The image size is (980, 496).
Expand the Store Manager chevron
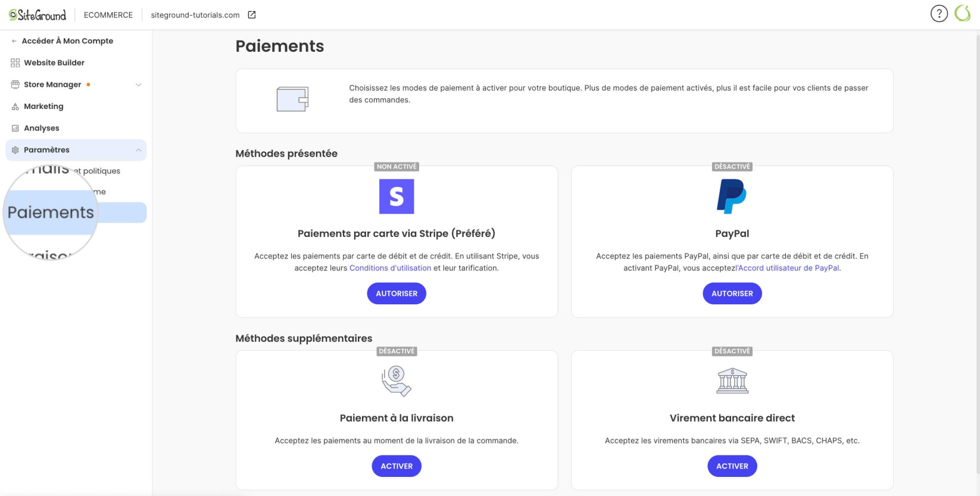point(139,85)
